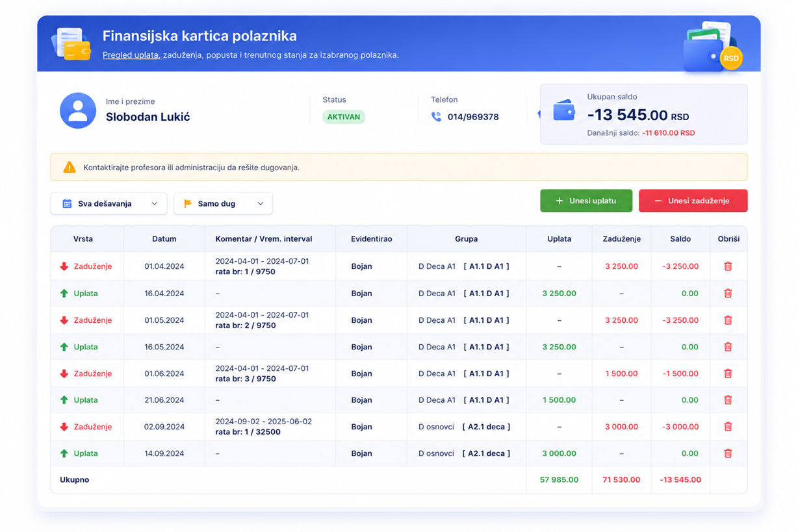798x532 pixels.
Task: Click total Uplata 57 985.00
Action: click(x=560, y=480)
